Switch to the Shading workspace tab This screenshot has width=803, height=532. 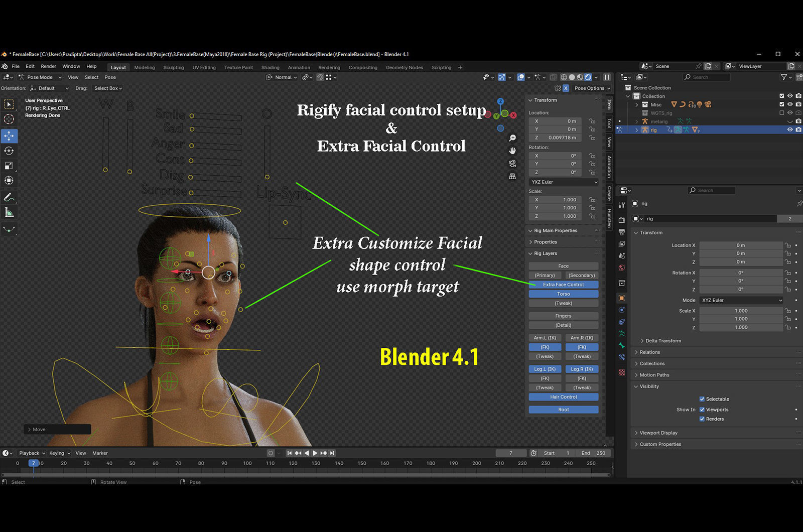click(x=270, y=67)
